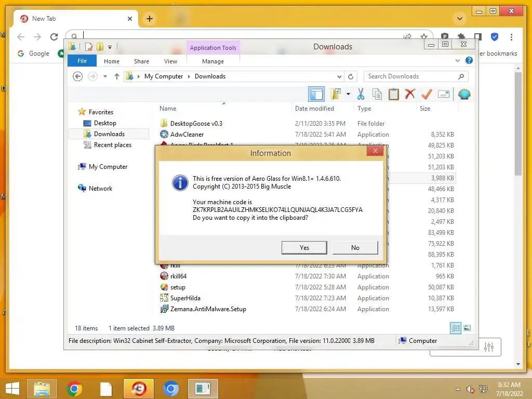Image resolution: width=532 pixels, height=399 pixels.
Task: Click the folder options icon with checkmarks
Action: coord(336,94)
